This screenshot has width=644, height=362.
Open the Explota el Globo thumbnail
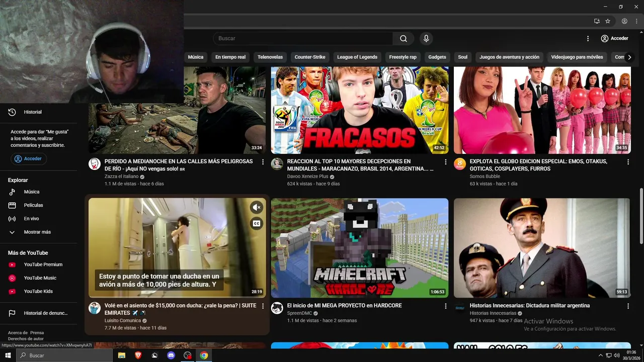542,110
